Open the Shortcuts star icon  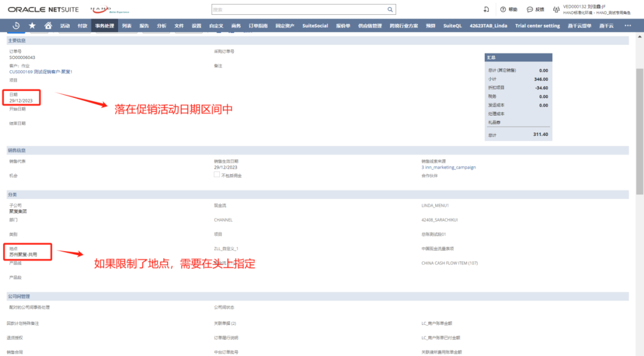pyautogui.click(x=32, y=26)
